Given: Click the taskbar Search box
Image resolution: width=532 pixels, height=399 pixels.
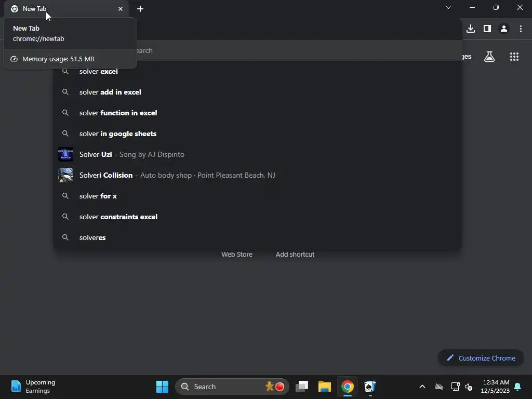Looking at the screenshot, I should click(232, 387).
